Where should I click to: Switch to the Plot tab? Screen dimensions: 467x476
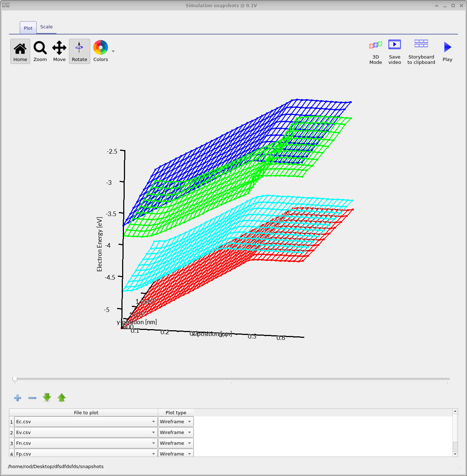tap(28, 28)
